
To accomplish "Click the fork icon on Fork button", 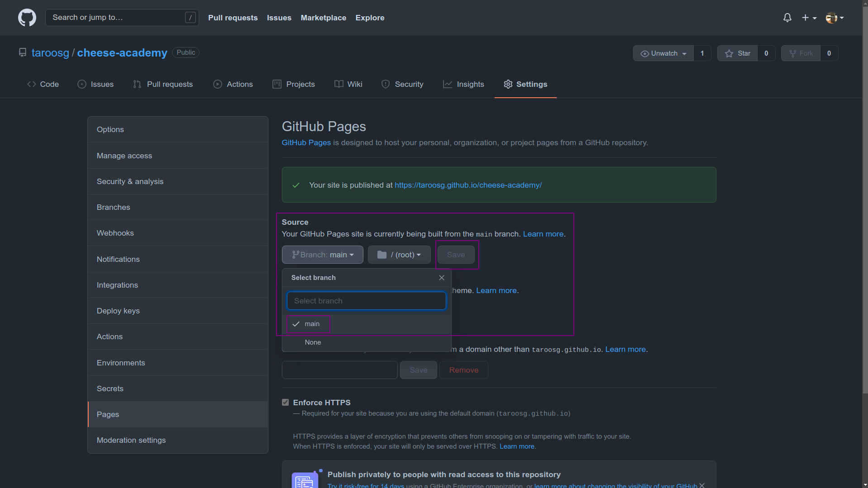I will [792, 53].
